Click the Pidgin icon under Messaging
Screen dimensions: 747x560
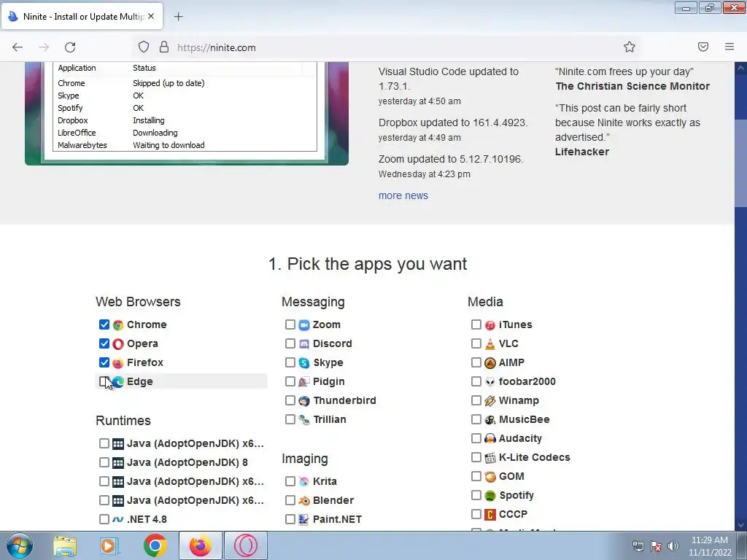click(x=304, y=382)
